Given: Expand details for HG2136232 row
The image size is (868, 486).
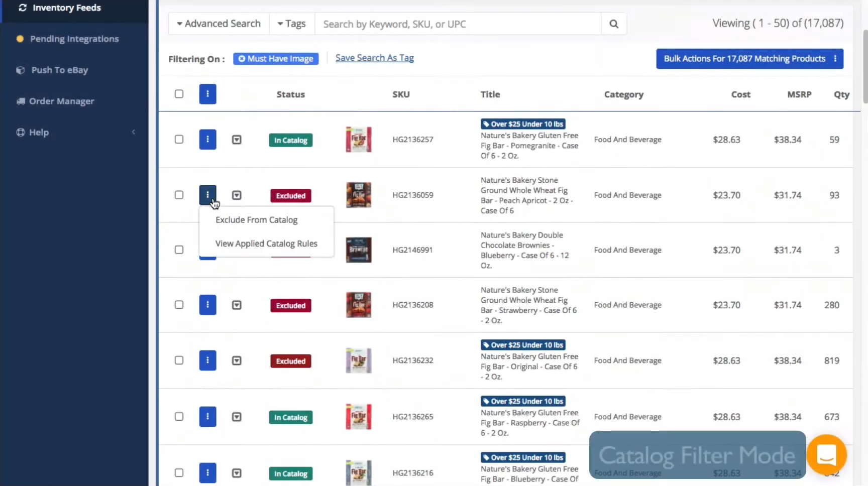Looking at the screenshot, I should pos(237,360).
